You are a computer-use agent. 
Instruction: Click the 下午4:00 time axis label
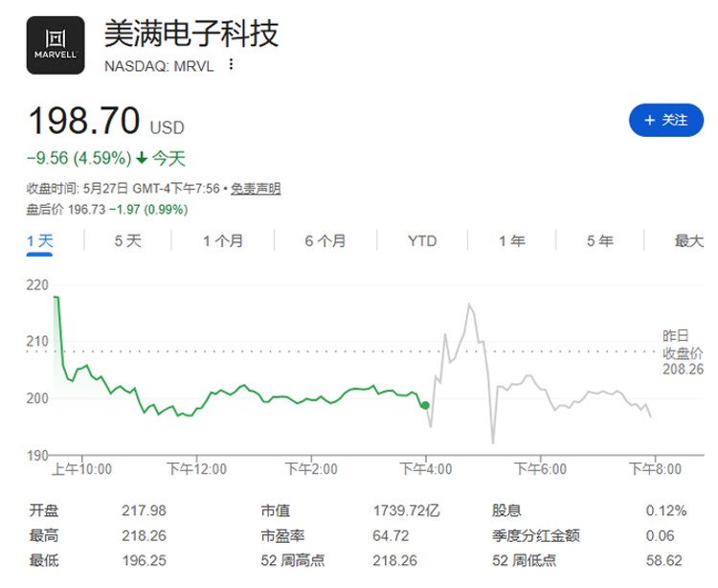(x=426, y=469)
